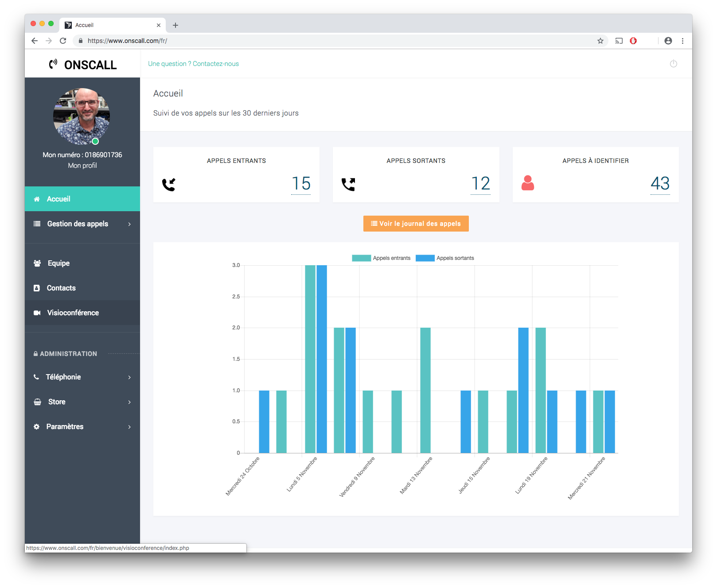717x588 pixels.
Task: Open Visioconférence in the sidebar
Action: (x=82, y=313)
